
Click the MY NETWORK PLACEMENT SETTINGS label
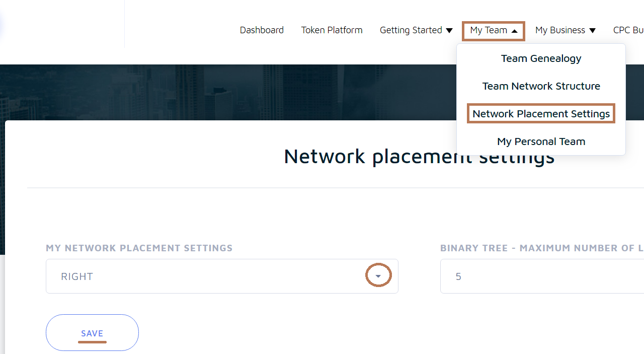click(139, 248)
